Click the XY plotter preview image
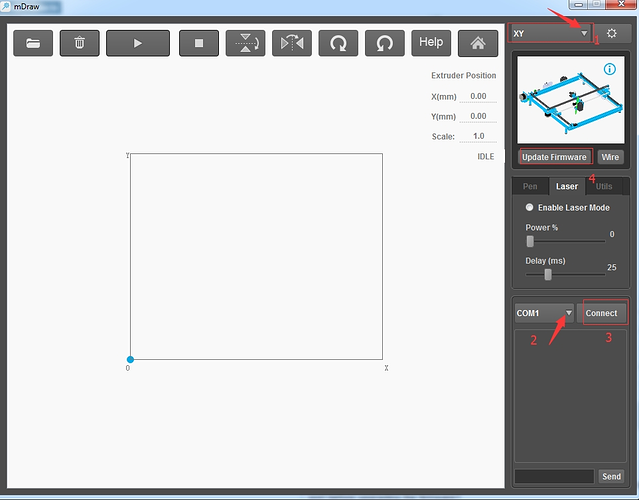The height and width of the screenshot is (500, 639). [571, 100]
